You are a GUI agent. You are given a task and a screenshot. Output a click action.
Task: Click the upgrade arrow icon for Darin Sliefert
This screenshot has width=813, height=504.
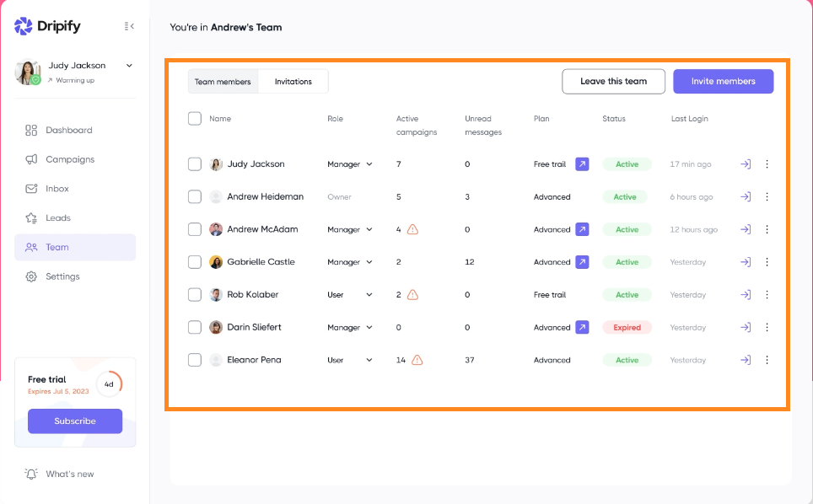(x=582, y=327)
